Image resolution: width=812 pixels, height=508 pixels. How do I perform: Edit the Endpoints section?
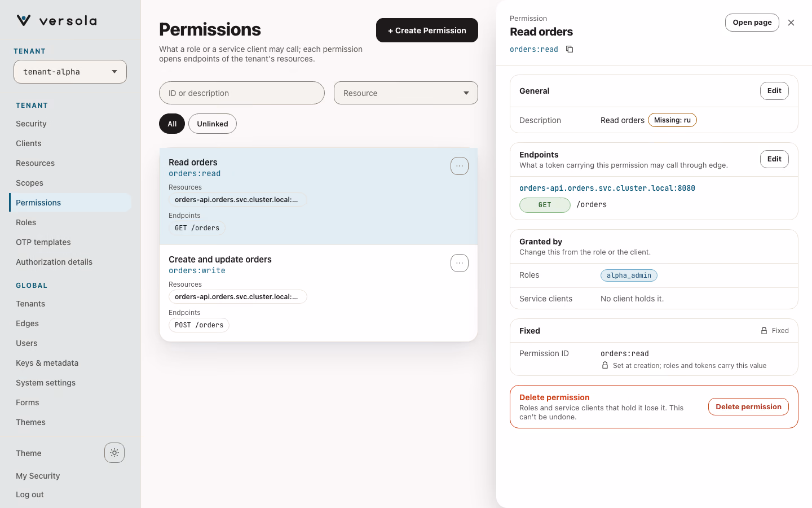tap(774, 159)
